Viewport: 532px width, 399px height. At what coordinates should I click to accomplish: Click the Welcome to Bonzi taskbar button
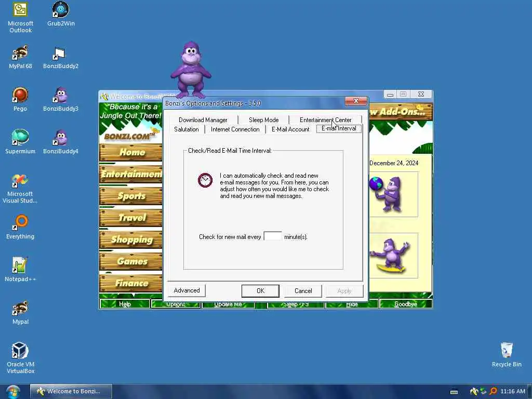[71, 391]
